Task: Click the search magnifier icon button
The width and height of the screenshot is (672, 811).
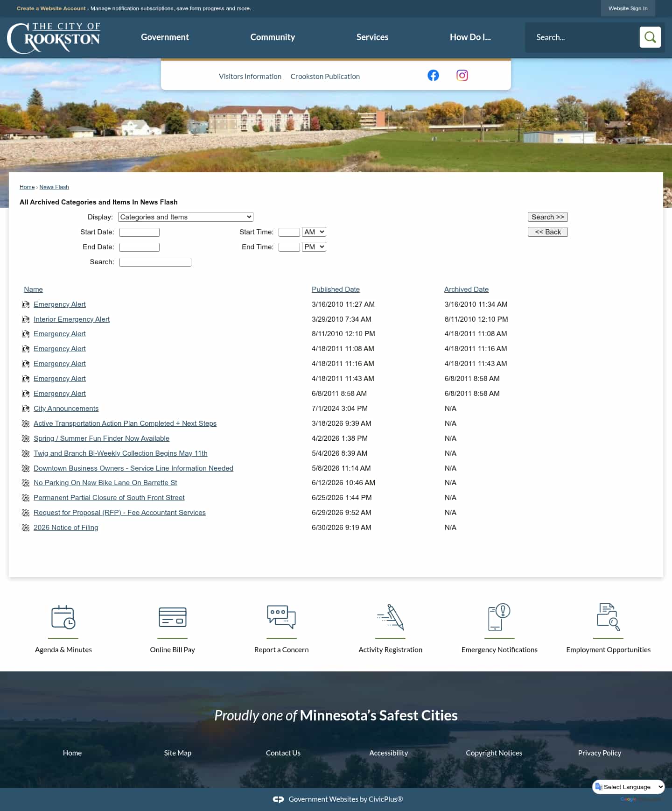Action: [x=650, y=37]
